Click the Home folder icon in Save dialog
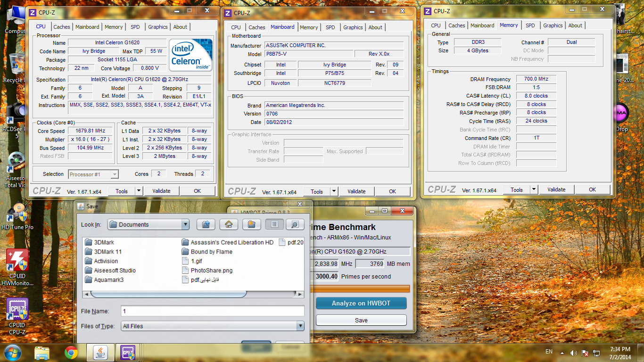Screen dimensions: 644x362 [229, 224]
